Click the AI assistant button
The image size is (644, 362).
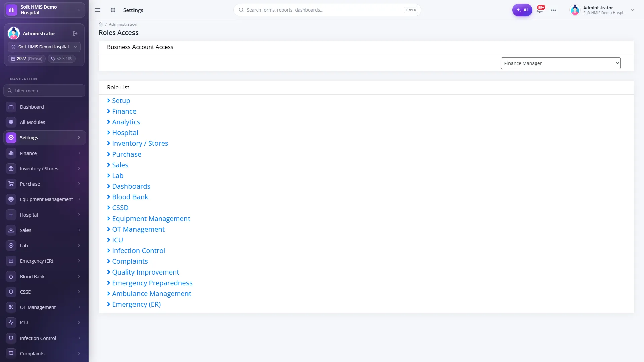522,10
